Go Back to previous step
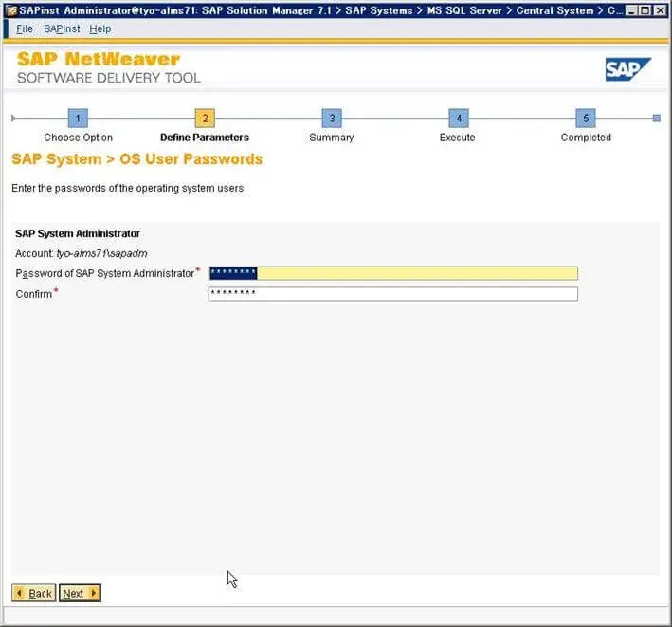 (34, 593)
